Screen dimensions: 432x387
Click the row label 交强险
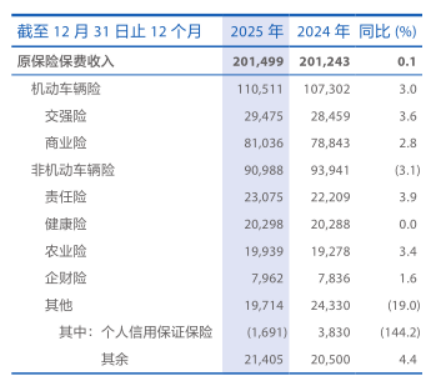[x=66, y=116]
